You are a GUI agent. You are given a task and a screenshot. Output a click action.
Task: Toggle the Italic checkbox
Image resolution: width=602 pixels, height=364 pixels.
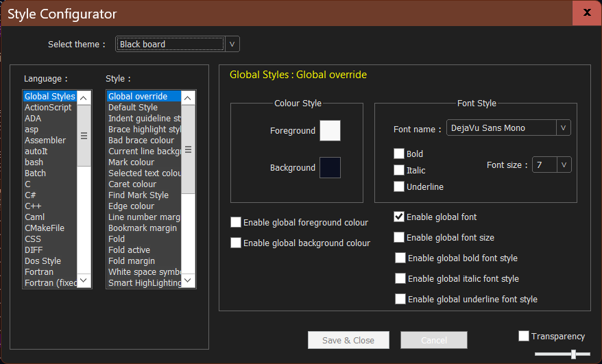[399, 170]
